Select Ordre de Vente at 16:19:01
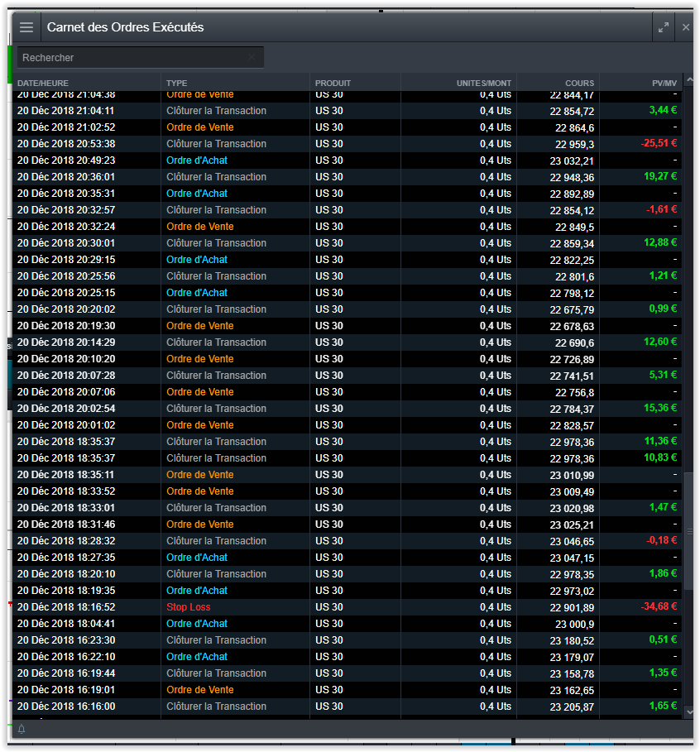The image size is (700, 752). (199, 690)
